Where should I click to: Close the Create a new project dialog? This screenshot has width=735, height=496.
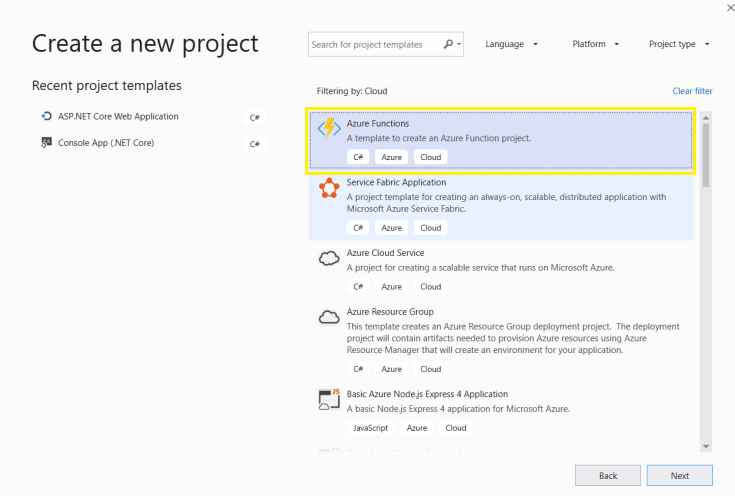(x=718, y=8)
